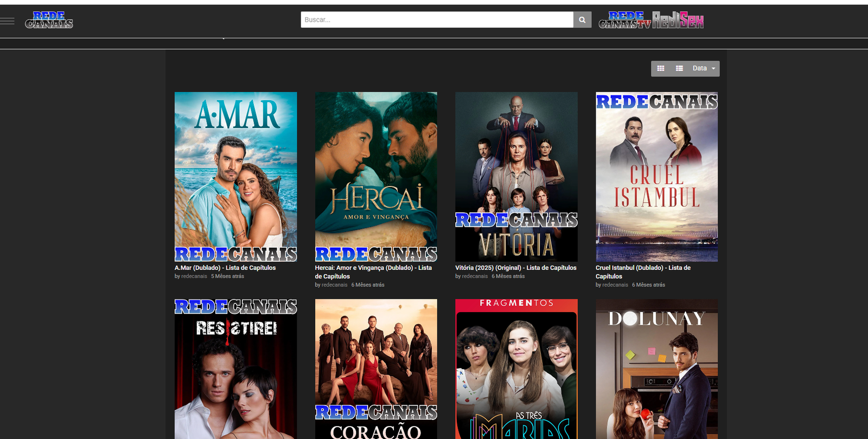Expand the Data sort dropdown
The image size is (868, 439).
click(x=704, y=68)
